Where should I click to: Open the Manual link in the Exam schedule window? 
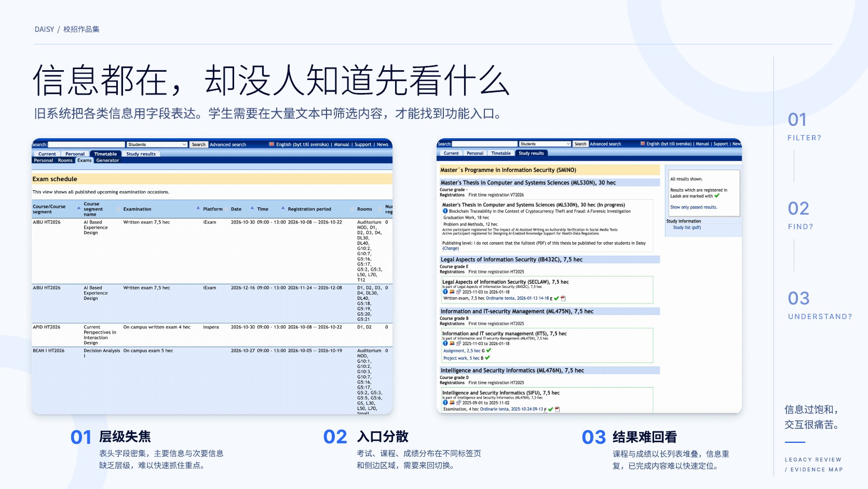[342, 144]
